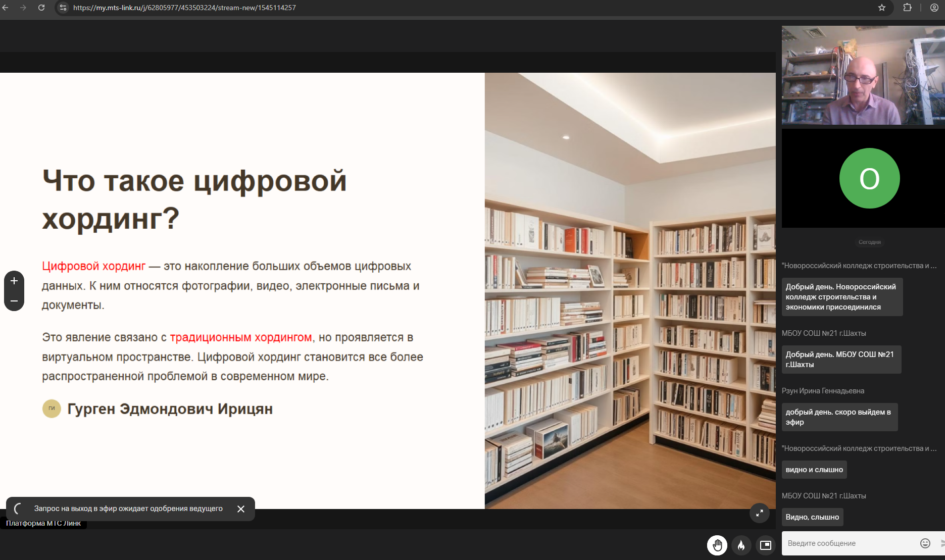Viewport: 945px width, 560px height.
Task: Bookmark this page with star icon
Action: coord(882,8)
